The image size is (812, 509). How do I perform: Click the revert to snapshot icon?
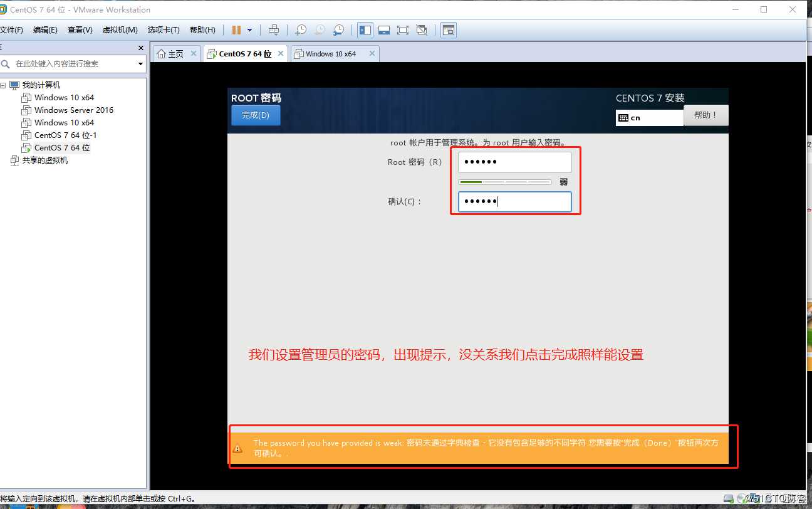tap(320, 30)
